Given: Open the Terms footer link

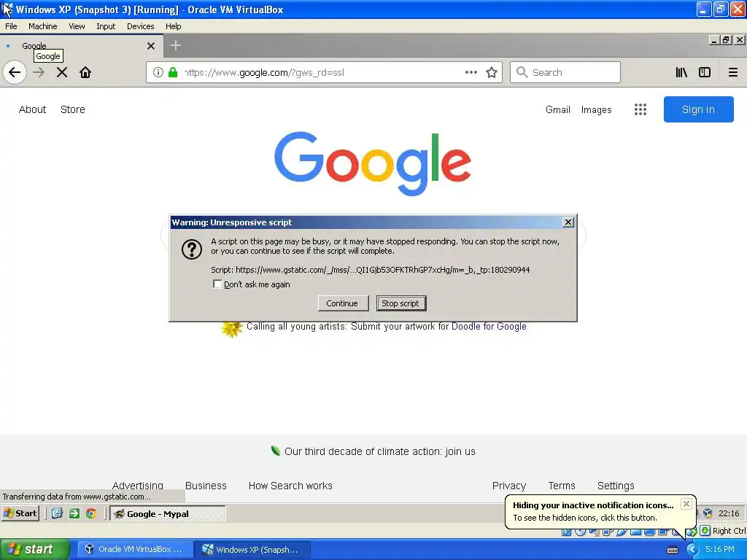Looking at the screenshot, I should tap(562, 486).
